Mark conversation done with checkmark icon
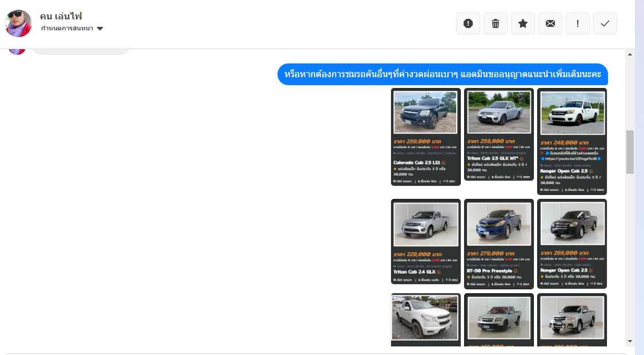Viewport: 644px width, 355px height. 605,23
